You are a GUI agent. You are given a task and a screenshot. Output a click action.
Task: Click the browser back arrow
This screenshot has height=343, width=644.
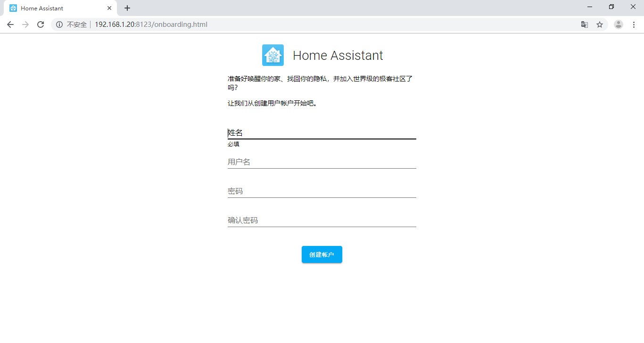10,24
